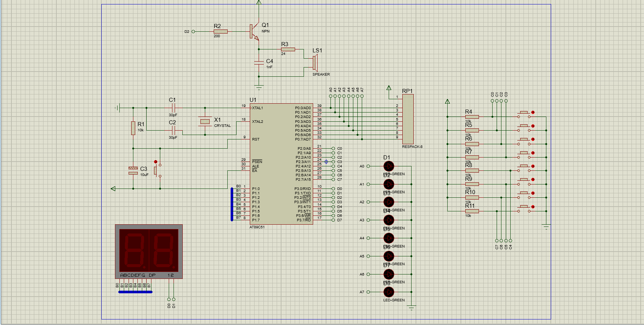The image size is (644, 325).
Task: Select LED D2 symbol
Action: 389,184
